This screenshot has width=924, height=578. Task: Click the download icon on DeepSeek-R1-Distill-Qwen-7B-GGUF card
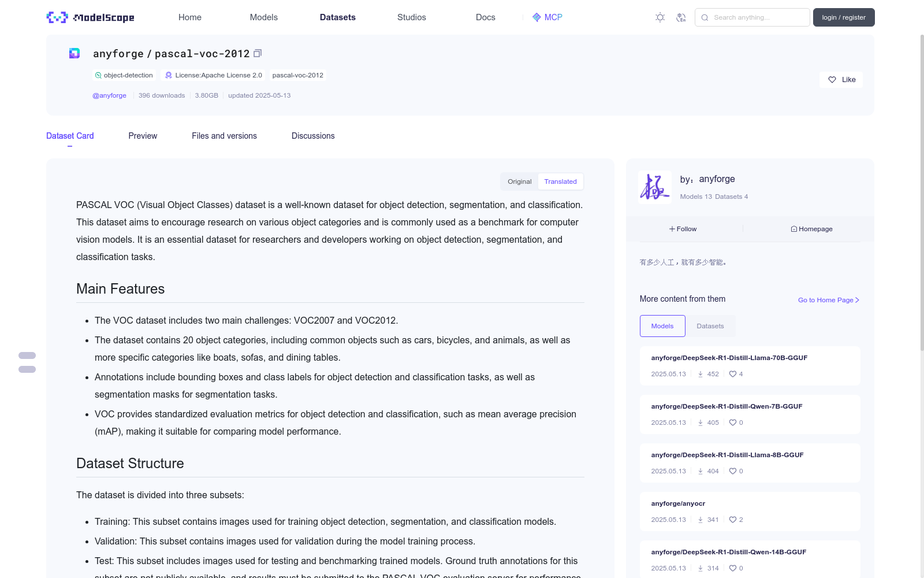701,423
